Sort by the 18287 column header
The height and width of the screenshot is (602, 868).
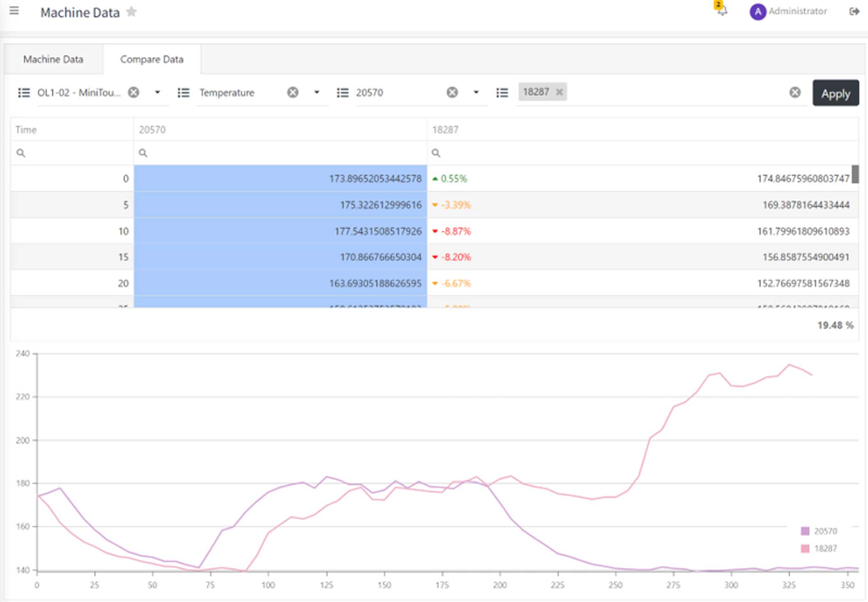(643, 130)
